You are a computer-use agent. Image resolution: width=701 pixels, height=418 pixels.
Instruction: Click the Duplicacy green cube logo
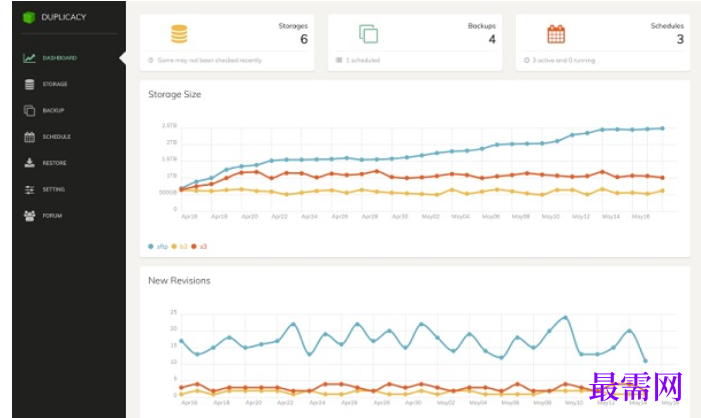click(x=29, y=17)
